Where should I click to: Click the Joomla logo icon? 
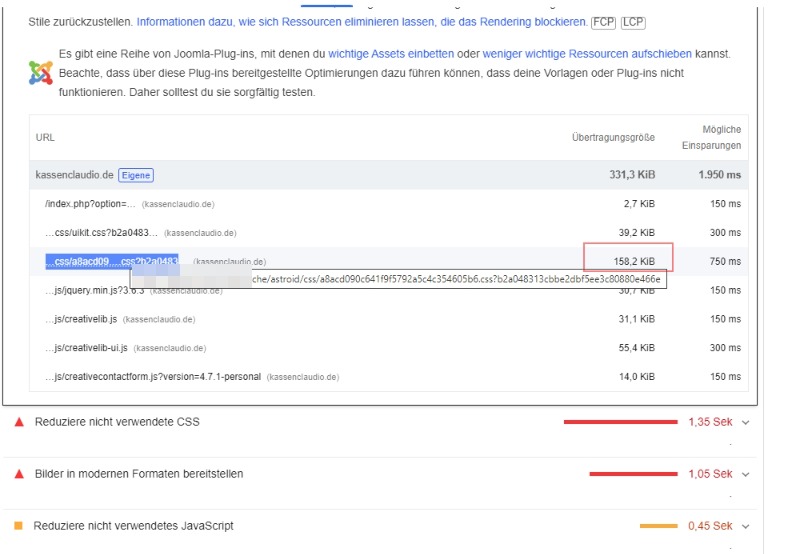click(41, 73)
